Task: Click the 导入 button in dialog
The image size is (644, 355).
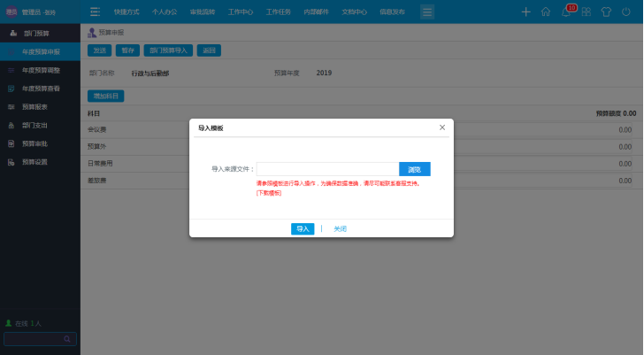Action: coord(303,228)
